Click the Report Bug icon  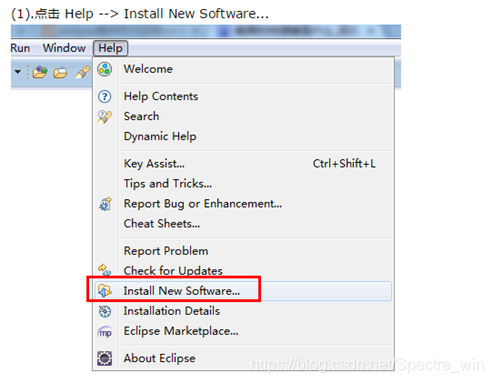point(105,204)
